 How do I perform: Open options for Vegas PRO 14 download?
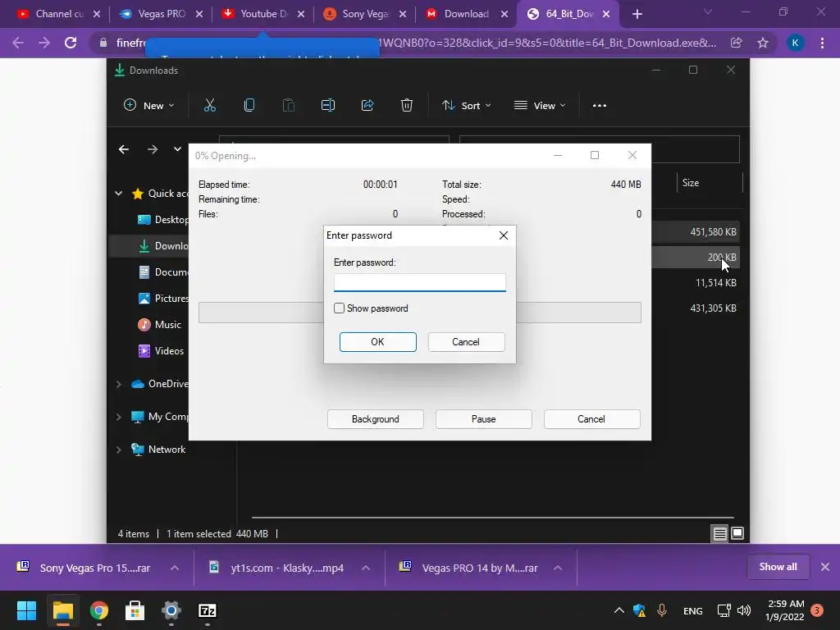[558, 568]
